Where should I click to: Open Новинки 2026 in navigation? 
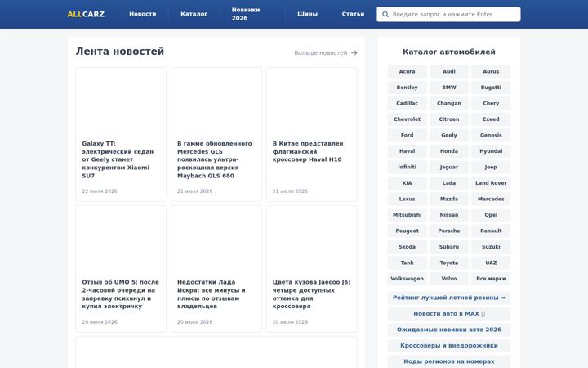(246, 14)
